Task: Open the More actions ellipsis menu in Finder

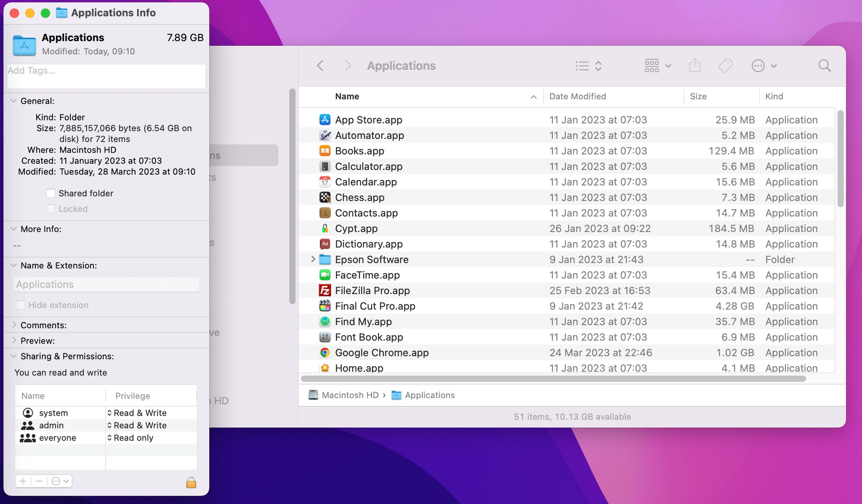Action: (764, 66)
